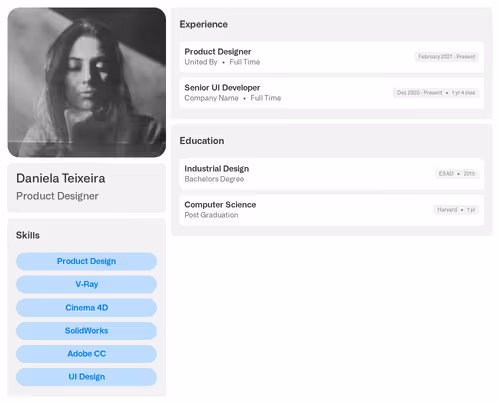The height and width of the screenshot is (404, 500).
Task: Open the Industrial Design education entry
Action: pyautogui.click(x=332, y=174)
